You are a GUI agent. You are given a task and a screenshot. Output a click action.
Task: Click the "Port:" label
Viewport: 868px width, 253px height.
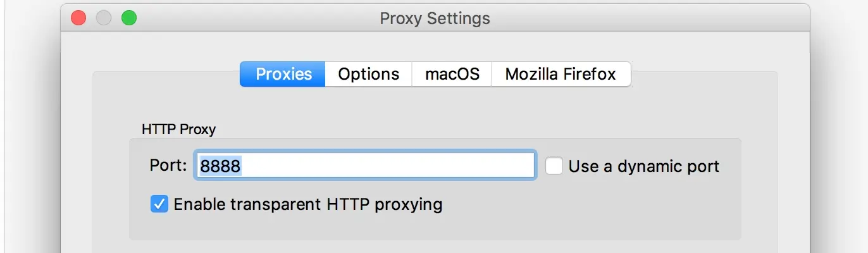pyautogui.click(x=168, y=166)
